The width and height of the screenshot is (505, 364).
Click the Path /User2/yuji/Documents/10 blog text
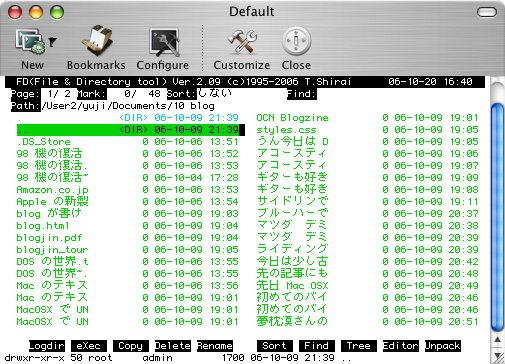point(128,106)
